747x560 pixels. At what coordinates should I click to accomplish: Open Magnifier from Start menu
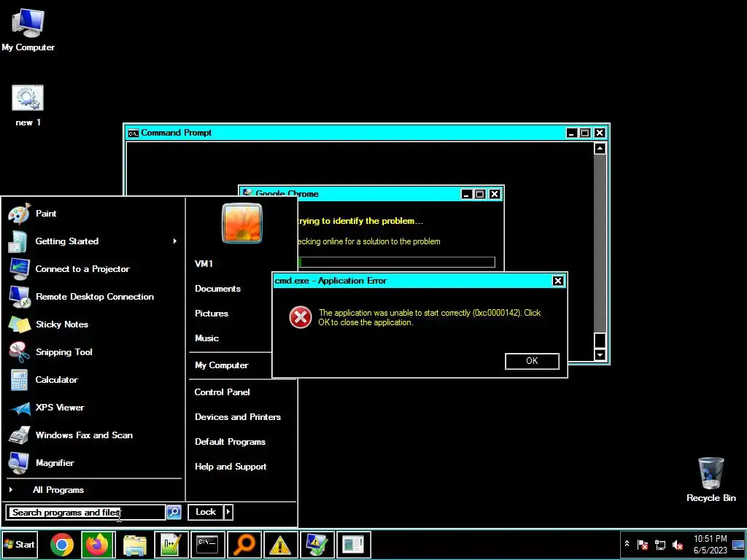(x=94, y=462)
